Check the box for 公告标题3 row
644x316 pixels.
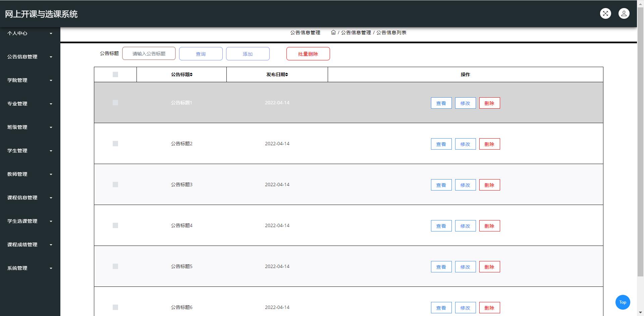point(115,185)
